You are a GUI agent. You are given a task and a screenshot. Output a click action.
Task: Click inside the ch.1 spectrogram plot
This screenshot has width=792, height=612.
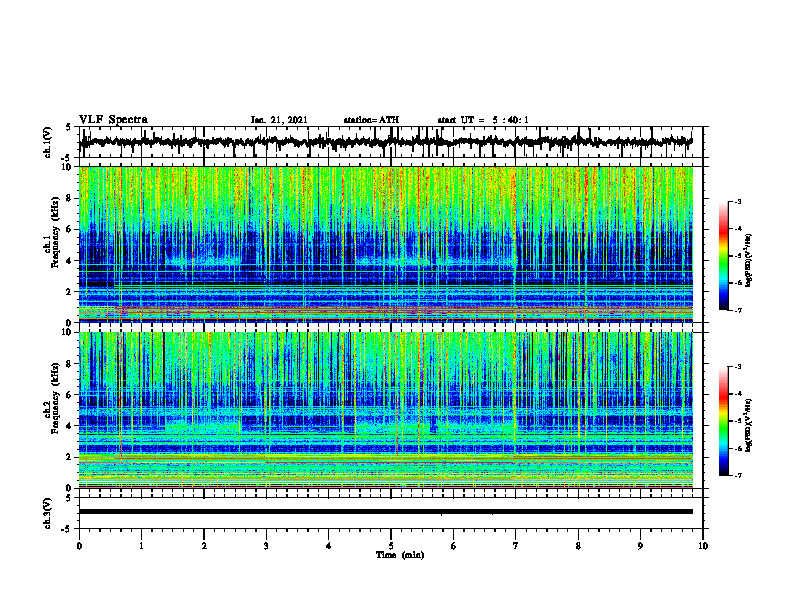[x=386, y=244]
